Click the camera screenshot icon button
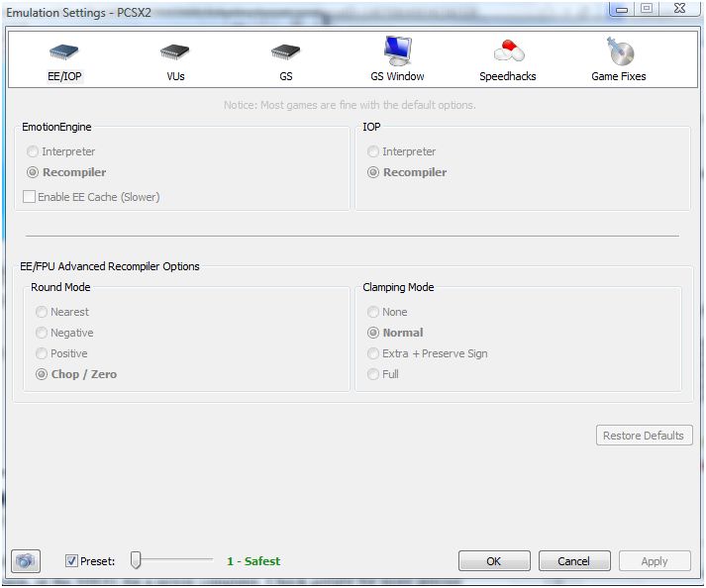Image resolution: width=706 pixels, height=588 pixels. [26, 561]
